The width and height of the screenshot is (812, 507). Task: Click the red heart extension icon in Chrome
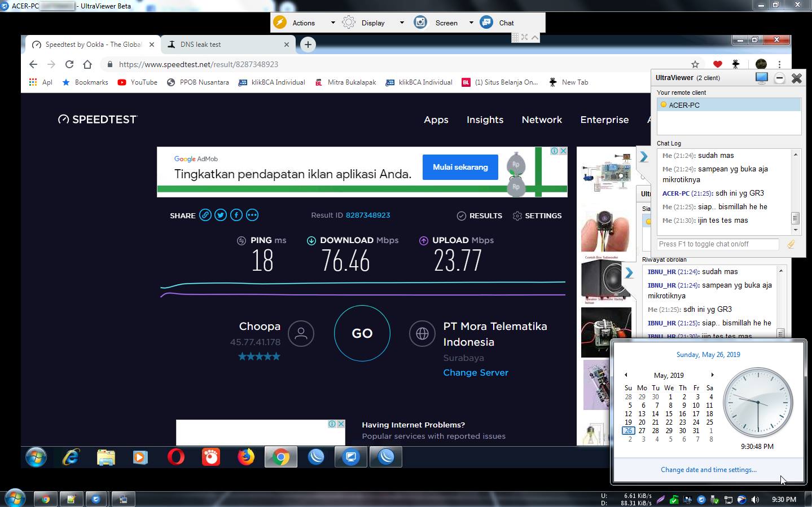(x=717, y=64)
